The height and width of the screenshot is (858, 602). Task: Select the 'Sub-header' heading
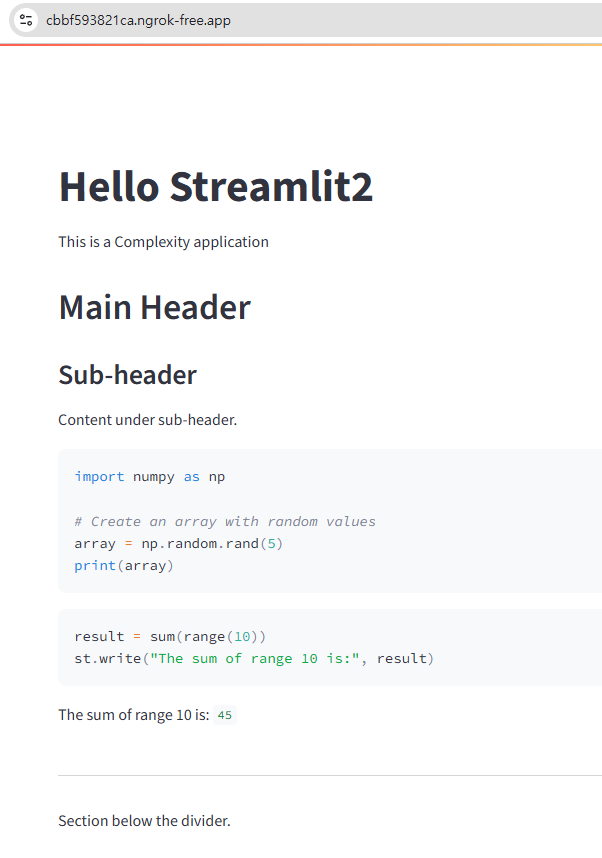128,375
